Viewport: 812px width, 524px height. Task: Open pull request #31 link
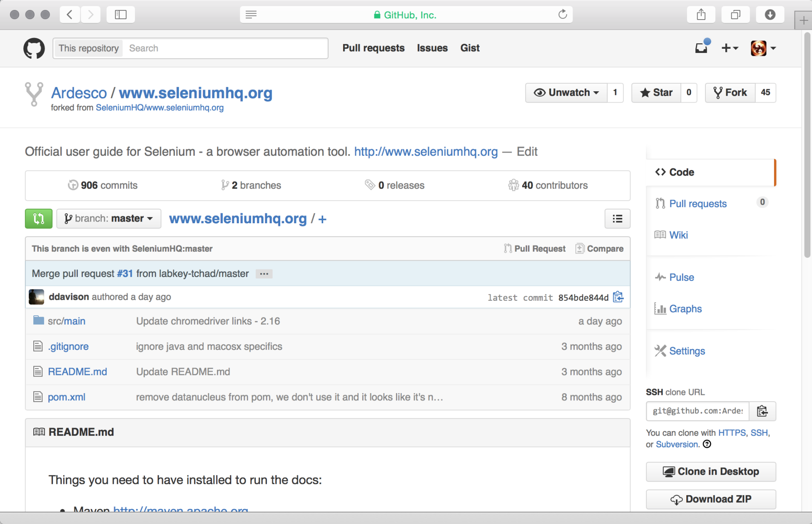click(125, 274)
